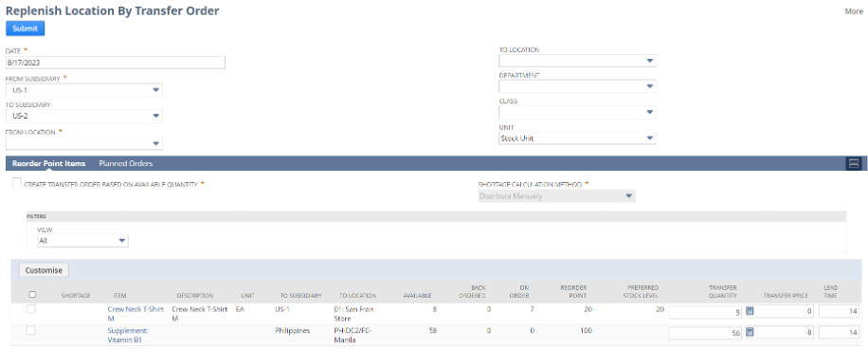Edit lead time field in Crew Neck T-Shirt row
868x349 pixels.
click(x=840, y=312)
